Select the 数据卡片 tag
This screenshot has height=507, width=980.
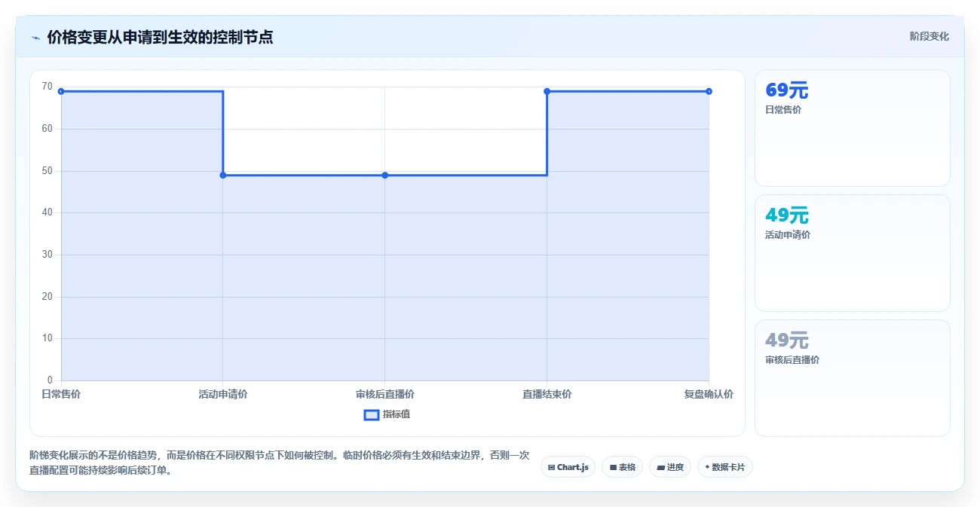(x=724, y=467)
